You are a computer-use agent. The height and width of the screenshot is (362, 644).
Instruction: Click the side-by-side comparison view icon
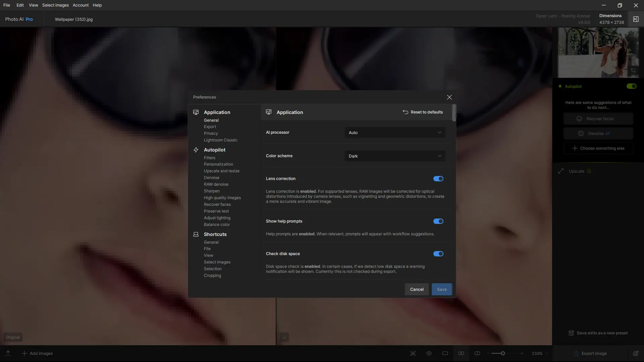click(461, 353)
